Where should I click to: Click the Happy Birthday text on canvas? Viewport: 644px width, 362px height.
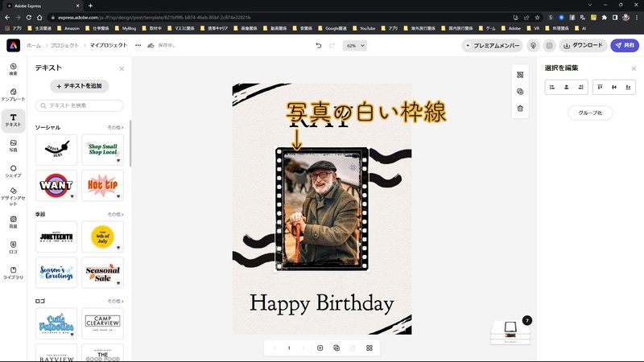coord(321,304)
